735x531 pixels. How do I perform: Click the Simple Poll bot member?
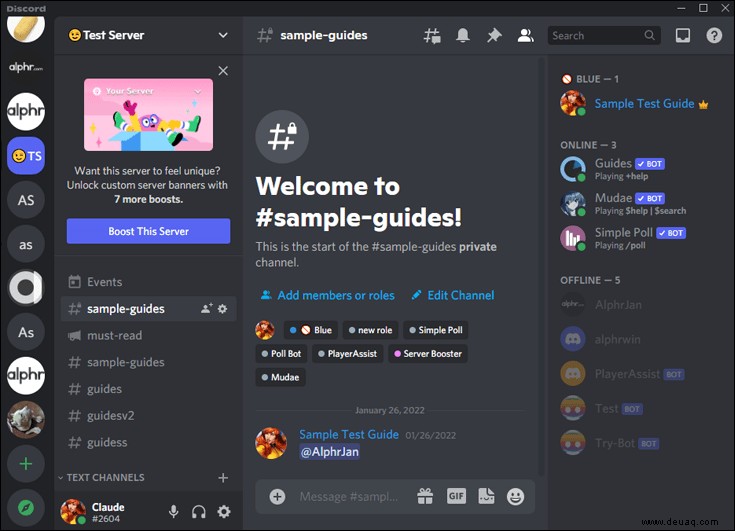[640, 238]
